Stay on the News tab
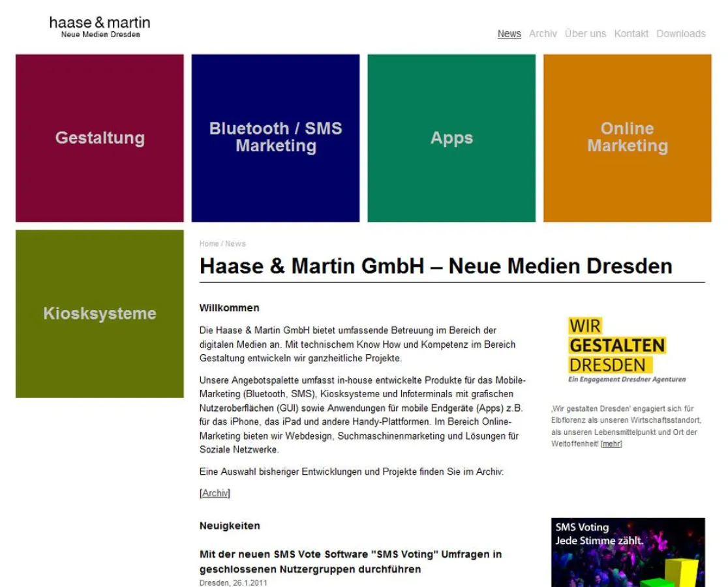Viewport: 728px width, 587px height. (509, 33)
